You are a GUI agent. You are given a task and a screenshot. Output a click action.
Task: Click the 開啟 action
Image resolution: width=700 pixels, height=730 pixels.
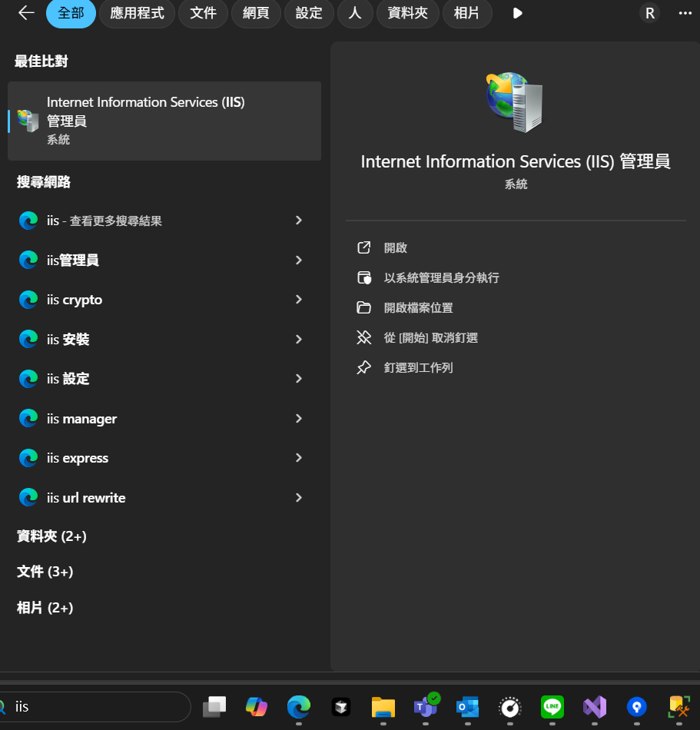pyautogui.click(x=395, y=247)
